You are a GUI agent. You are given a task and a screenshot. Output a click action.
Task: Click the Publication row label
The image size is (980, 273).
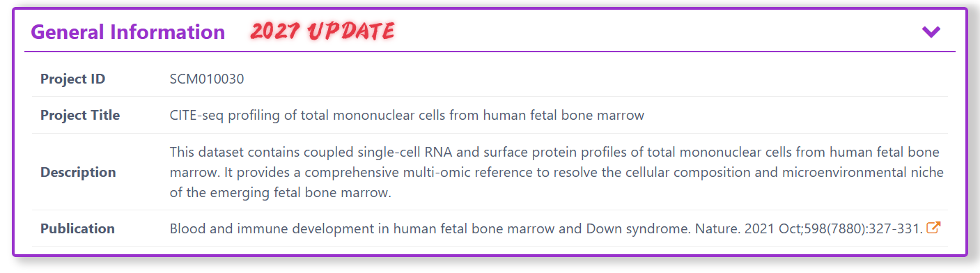pyautogui.click(x=77, y=228)
